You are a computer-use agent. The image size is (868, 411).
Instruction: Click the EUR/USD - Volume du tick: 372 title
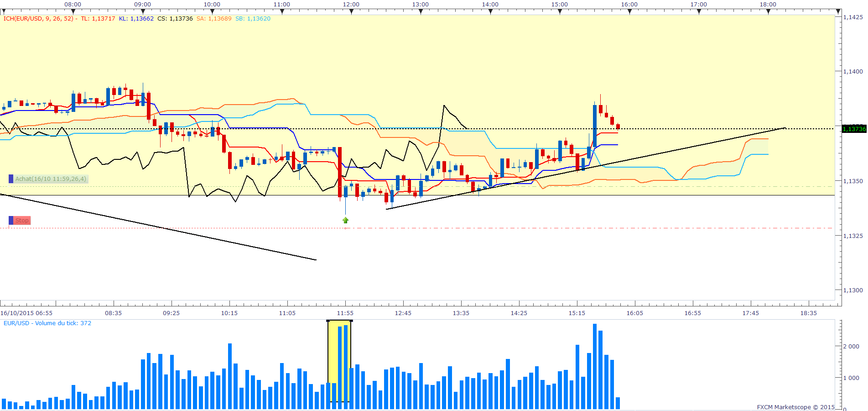tap(47, 323)
